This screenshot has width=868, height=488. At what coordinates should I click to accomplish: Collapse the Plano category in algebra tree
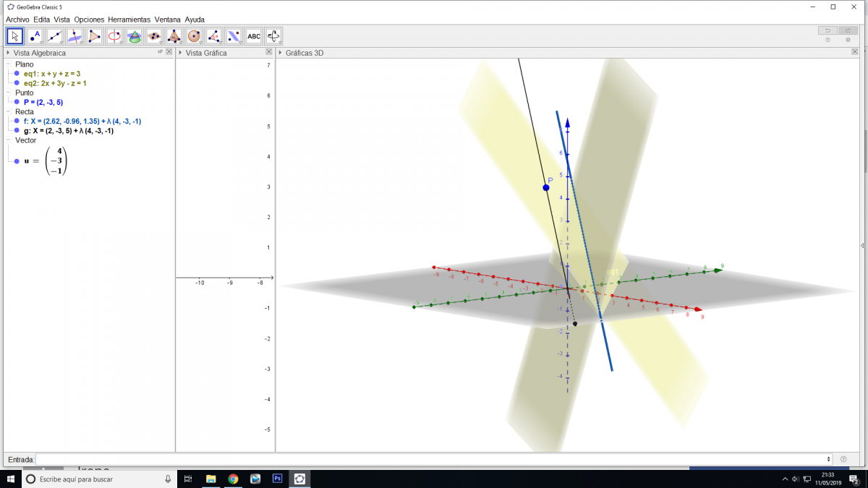pyautogui.click(x=8, y=64)
